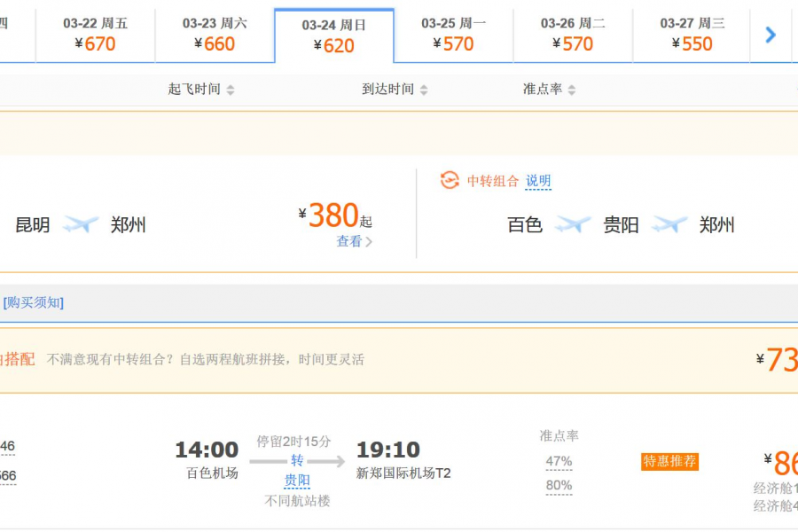Open the 说明 explanation link
The image size is (798, 532).
point(539,180)
